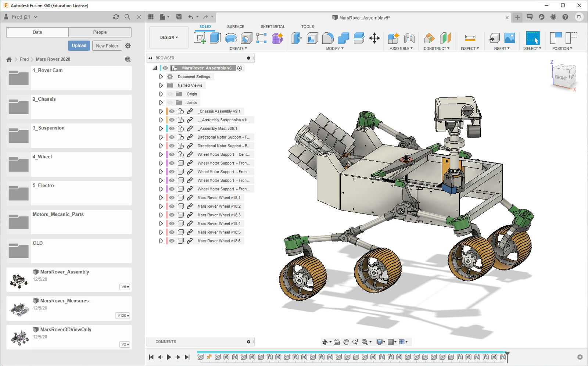588x366 pixels.
Task: Expand the Document Settings node
Action: (161, 76)
